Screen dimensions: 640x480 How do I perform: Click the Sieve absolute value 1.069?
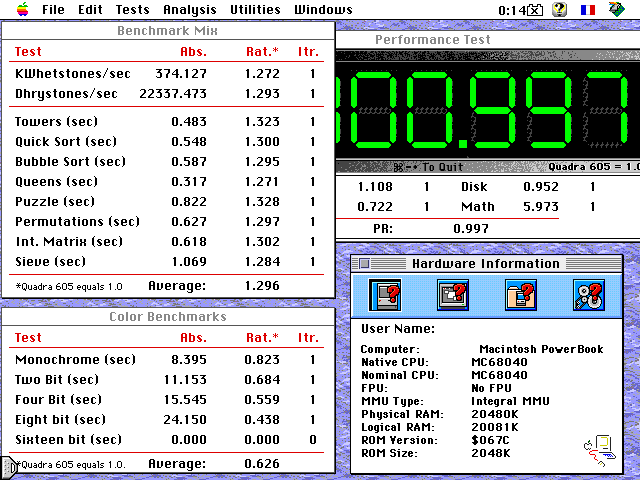tap(189, 262)
